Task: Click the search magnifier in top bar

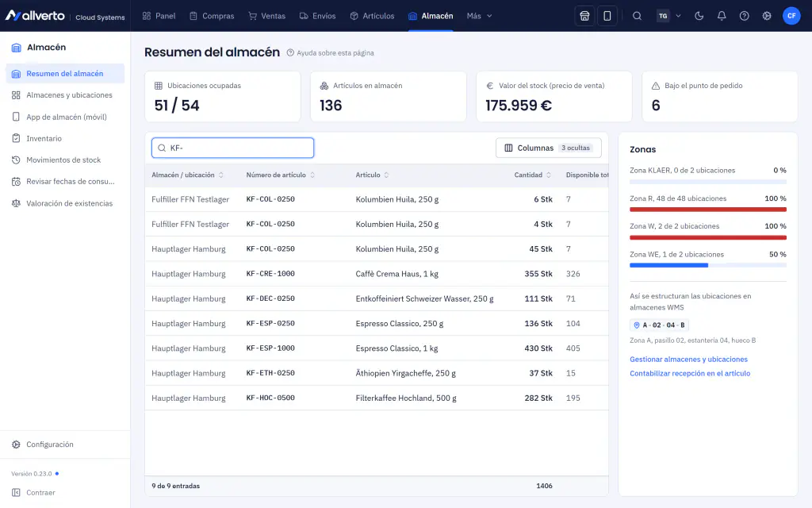Action: point(637,16)
